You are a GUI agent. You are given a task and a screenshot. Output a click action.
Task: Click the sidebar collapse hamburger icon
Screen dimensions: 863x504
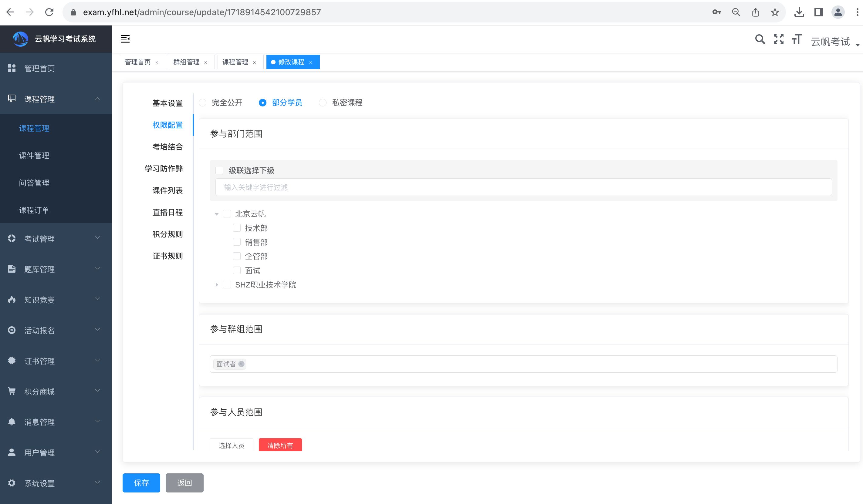tap(125, 39)
